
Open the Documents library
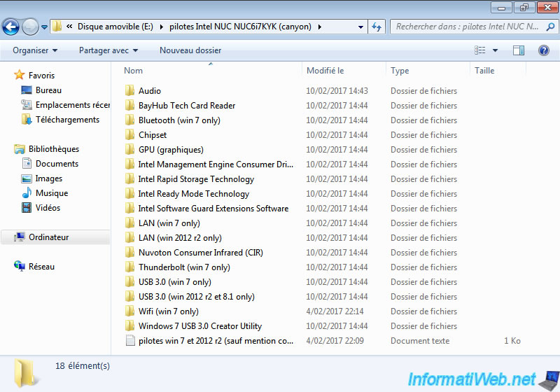50,164
